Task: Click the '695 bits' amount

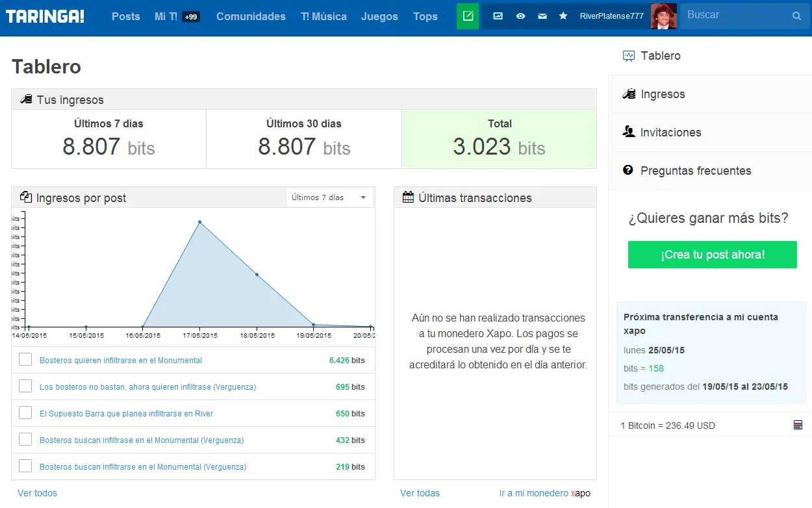Action: [350, 387]
